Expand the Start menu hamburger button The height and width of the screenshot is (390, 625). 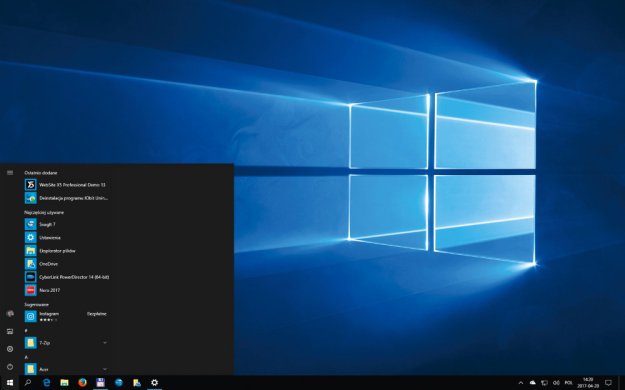[10, 173]
